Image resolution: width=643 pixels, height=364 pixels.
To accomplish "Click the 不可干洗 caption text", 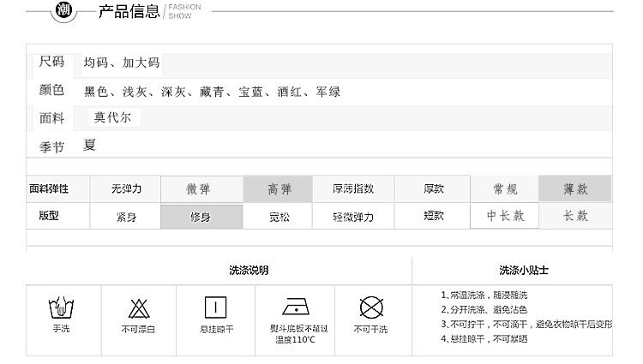I will pos(370,329).
